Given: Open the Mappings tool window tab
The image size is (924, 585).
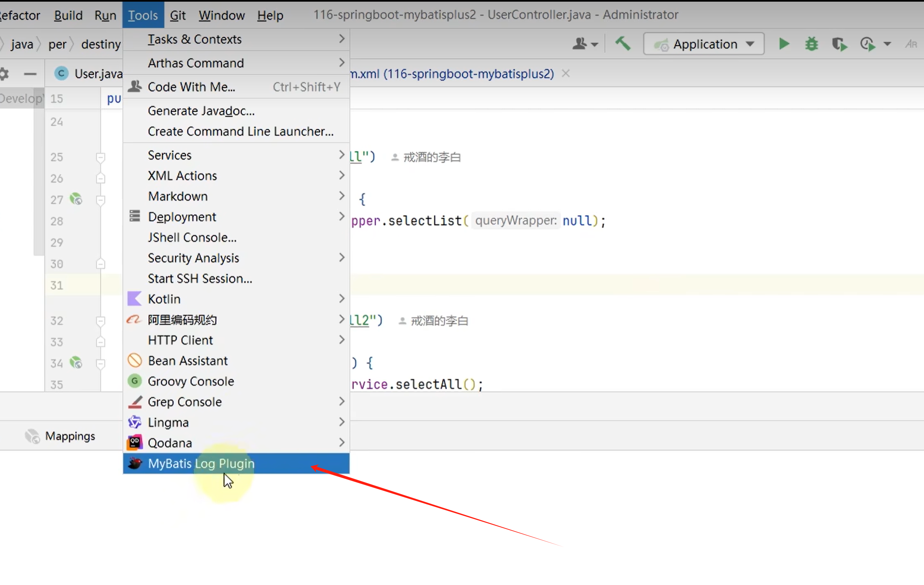Looking at the screenshot, I should [x=60, y=436].
